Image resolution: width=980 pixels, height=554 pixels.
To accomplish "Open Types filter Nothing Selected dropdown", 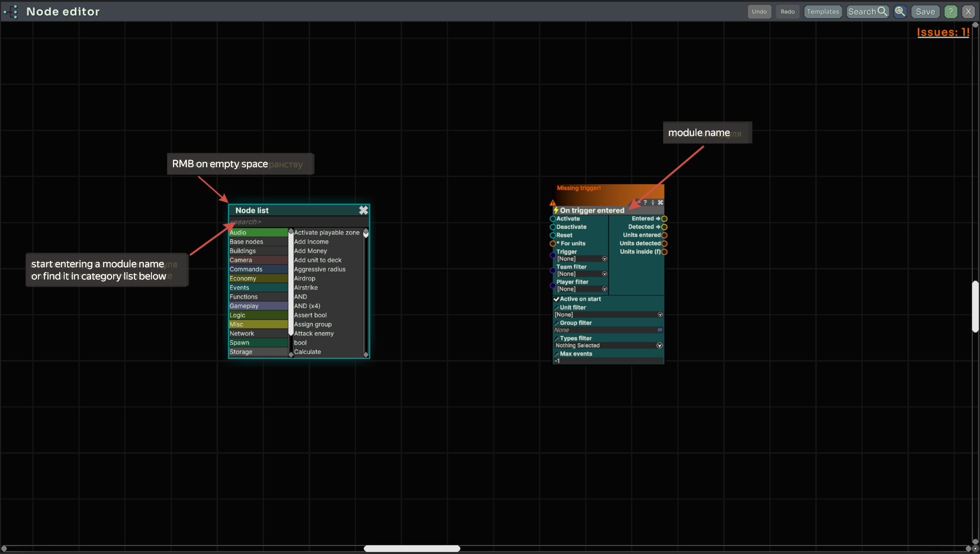I will coord(659,346).
